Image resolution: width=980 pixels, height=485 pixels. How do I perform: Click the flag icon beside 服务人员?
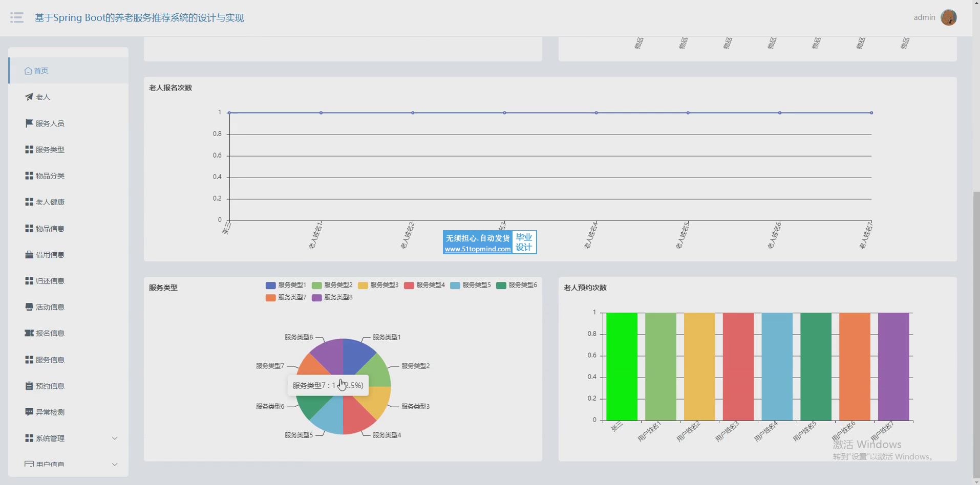(x=29, y=123)
